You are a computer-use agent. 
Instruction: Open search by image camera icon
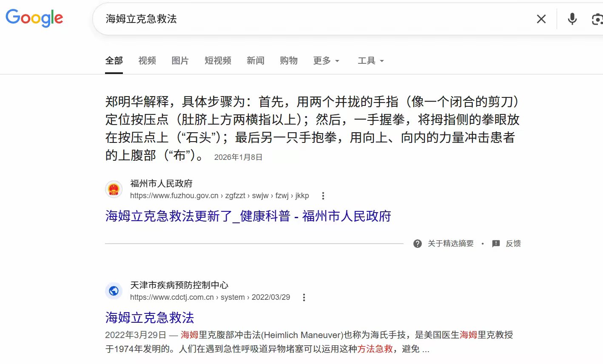pos(597,19)
